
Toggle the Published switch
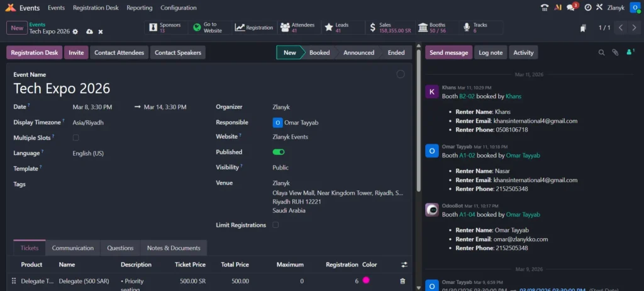(279, 152)
